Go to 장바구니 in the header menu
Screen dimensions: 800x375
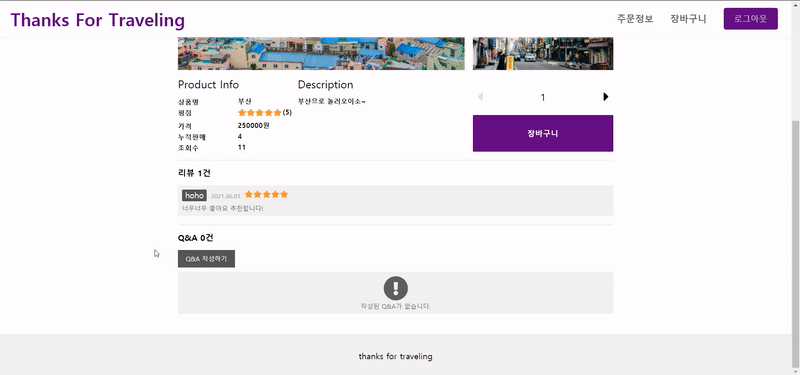688,19
